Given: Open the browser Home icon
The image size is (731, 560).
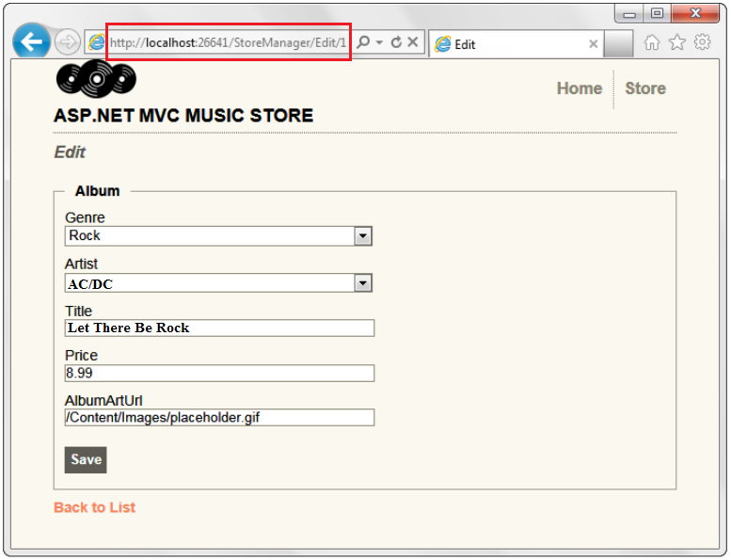Looking at the screenshot, I should 652,43.
